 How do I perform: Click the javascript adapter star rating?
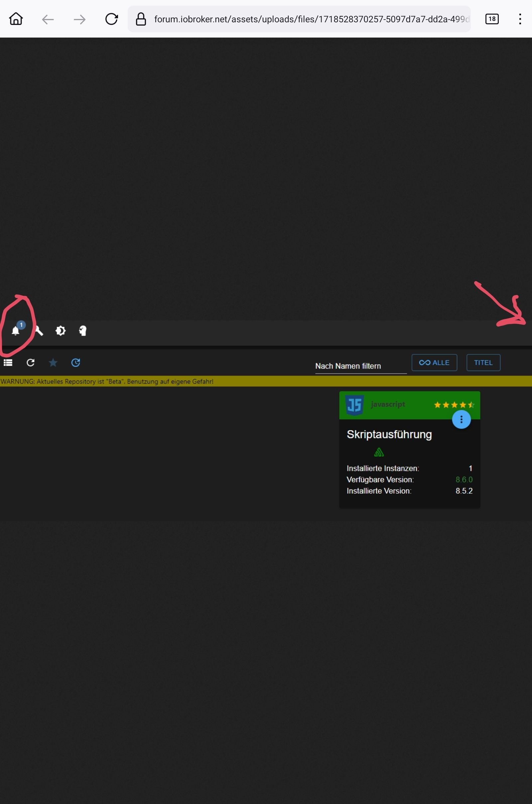click(x=454, y=404)
